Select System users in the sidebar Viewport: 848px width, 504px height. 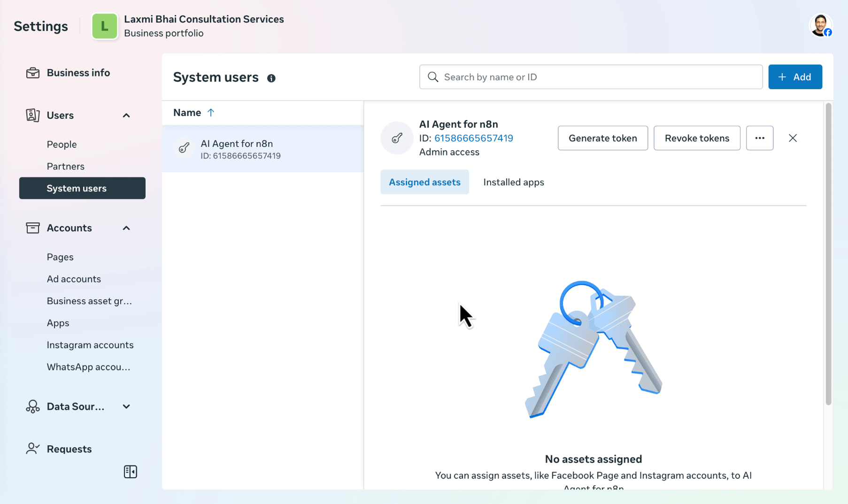coord(82,188)
